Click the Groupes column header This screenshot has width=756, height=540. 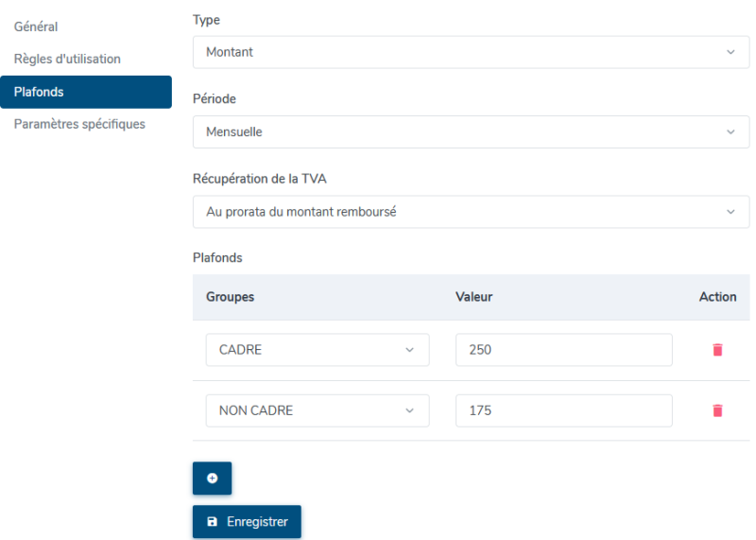tap(230, 297)
